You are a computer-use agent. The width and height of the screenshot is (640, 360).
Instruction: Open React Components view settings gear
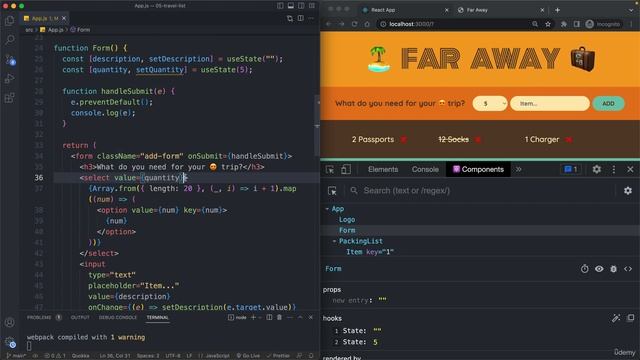tap(628, 191)
